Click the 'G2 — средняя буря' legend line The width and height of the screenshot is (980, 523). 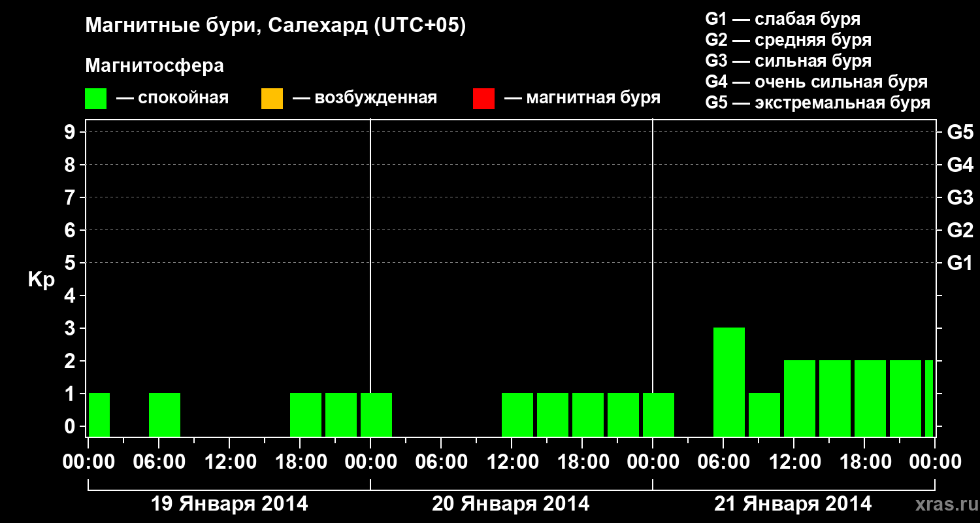(788, 40)
